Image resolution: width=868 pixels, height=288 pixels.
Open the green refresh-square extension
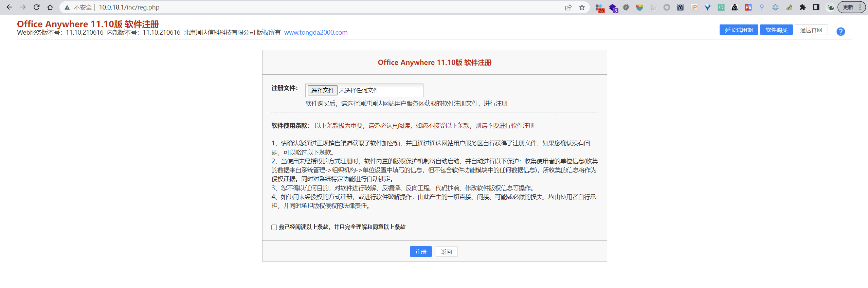(721, 7)
